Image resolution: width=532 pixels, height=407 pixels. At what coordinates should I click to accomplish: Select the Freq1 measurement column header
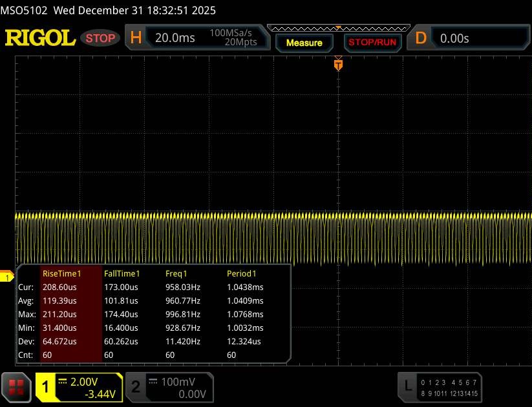click(176, 274)
